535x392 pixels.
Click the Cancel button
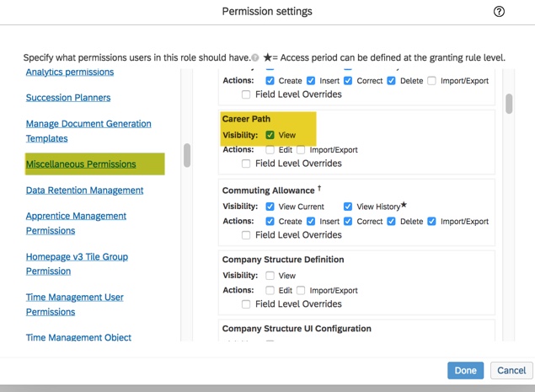coord(511,370)
